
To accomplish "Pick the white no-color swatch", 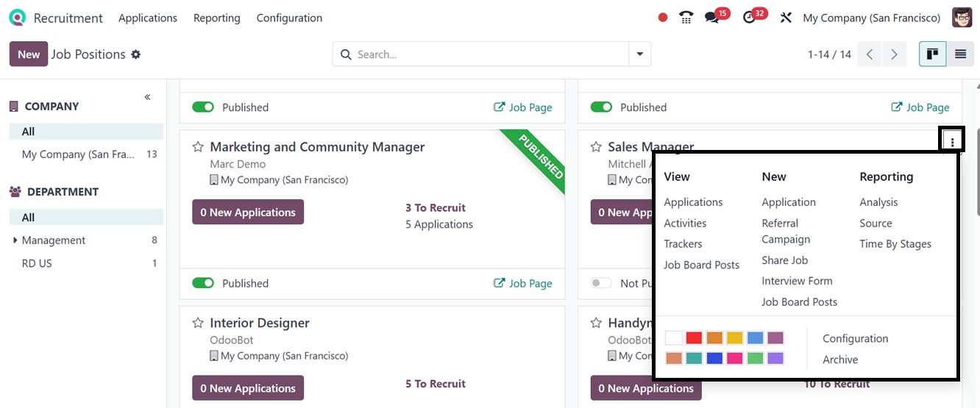I will tap(673, 338).
